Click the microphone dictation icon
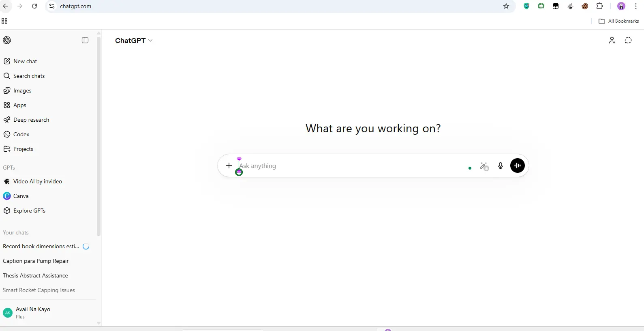This screenshot has width=644, height=331. pos(501,165)
